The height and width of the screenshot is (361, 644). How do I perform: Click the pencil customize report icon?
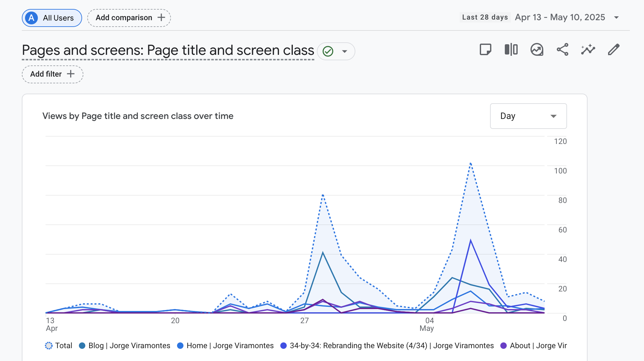tap(614, 50)
